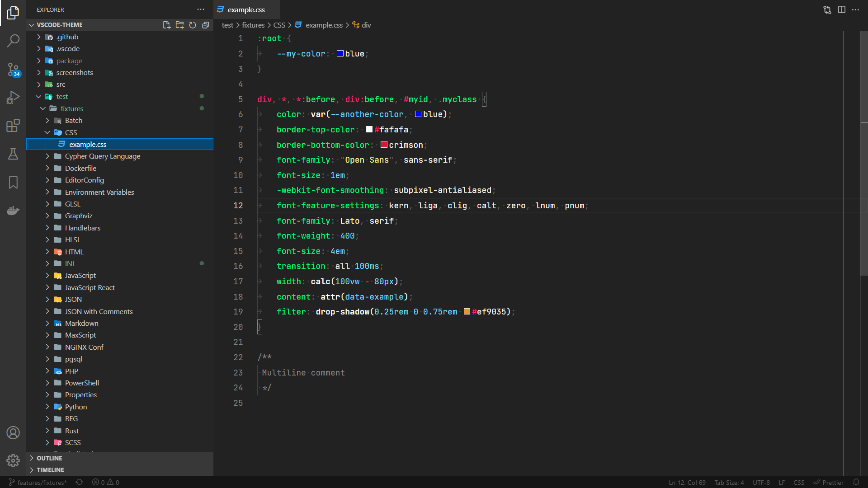The image size is (868, 488).
Task: Toggle split editor layout button
Action: (841, 9)
